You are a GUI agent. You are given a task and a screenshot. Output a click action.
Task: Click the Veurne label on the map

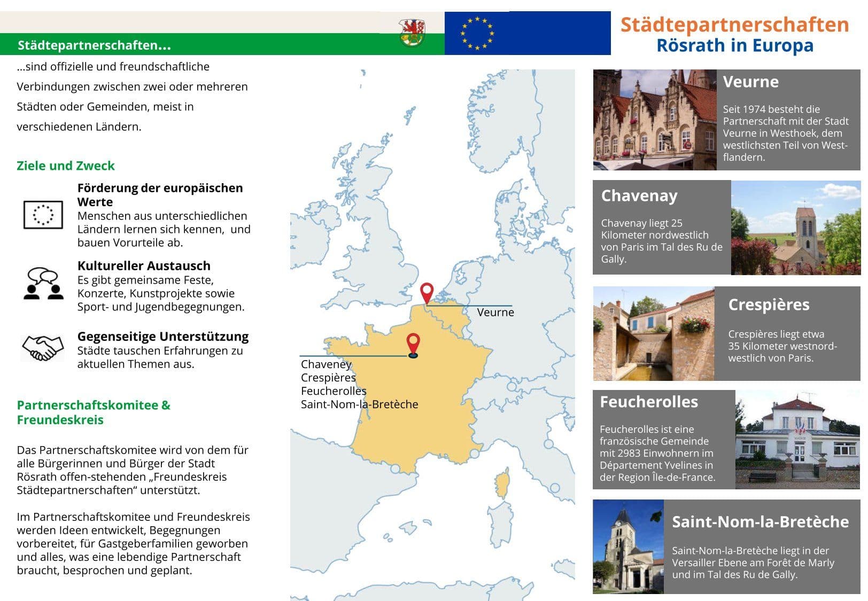click(495, 313)
